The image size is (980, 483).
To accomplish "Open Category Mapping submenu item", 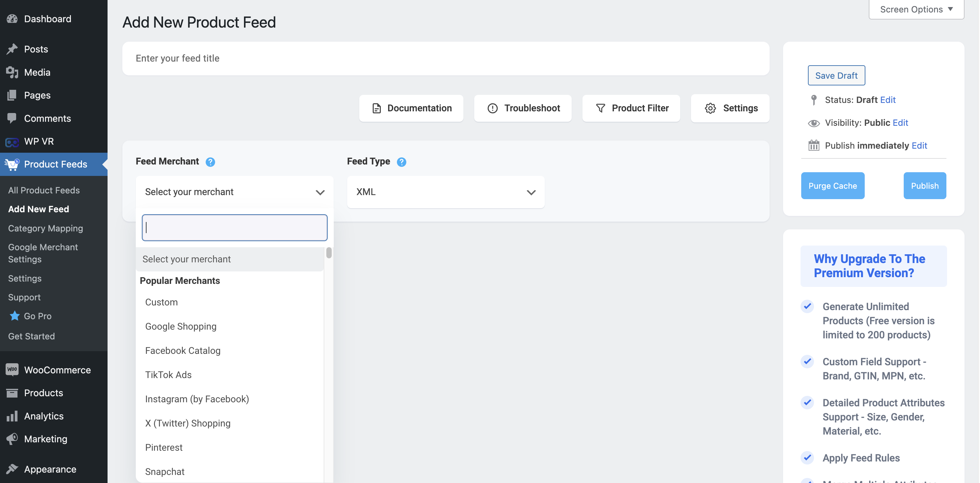I will tap(45, 228).
